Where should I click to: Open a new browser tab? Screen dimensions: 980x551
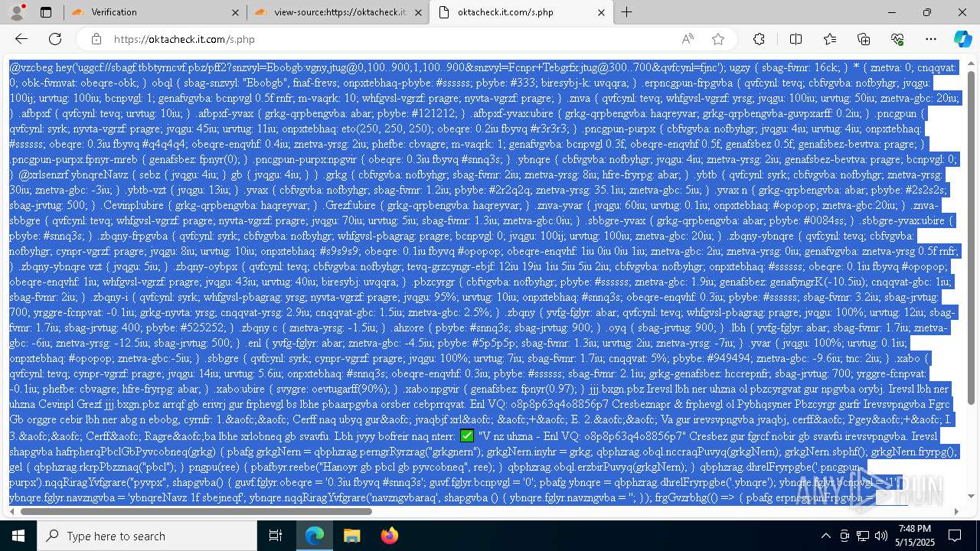627,12
